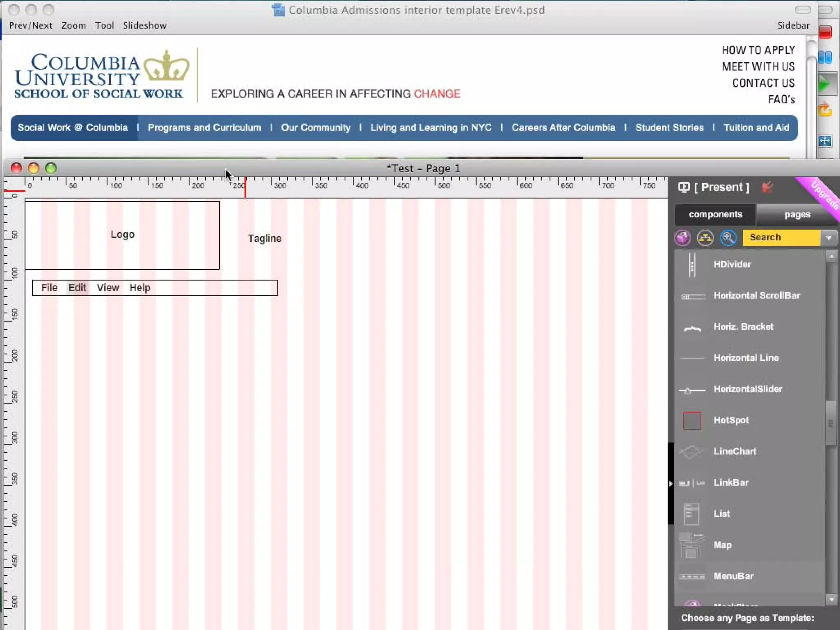Viewport: 840px width, 630px height.
Task: Select the HotSpot component icon
Action: coord(692,420)
